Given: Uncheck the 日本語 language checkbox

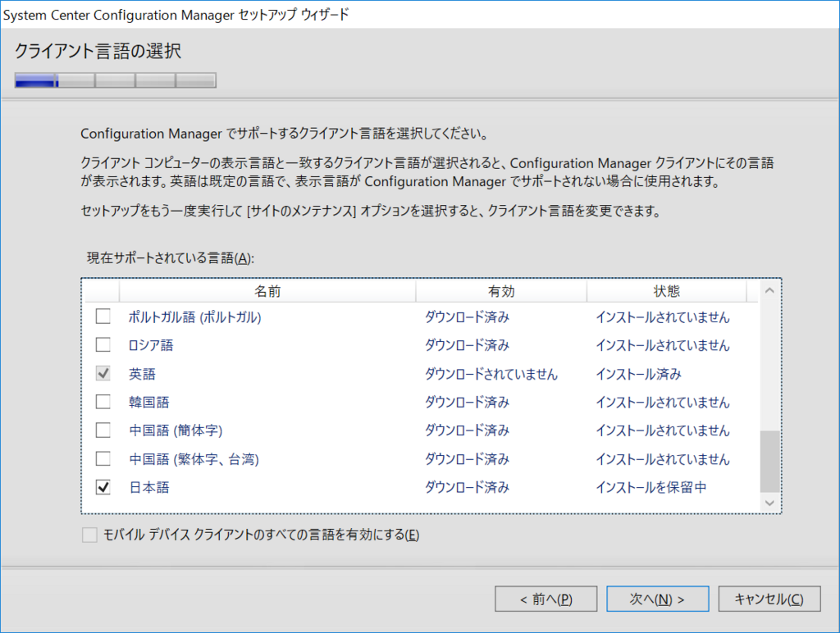Looking at the screenshot, I should tap(103, 487).
